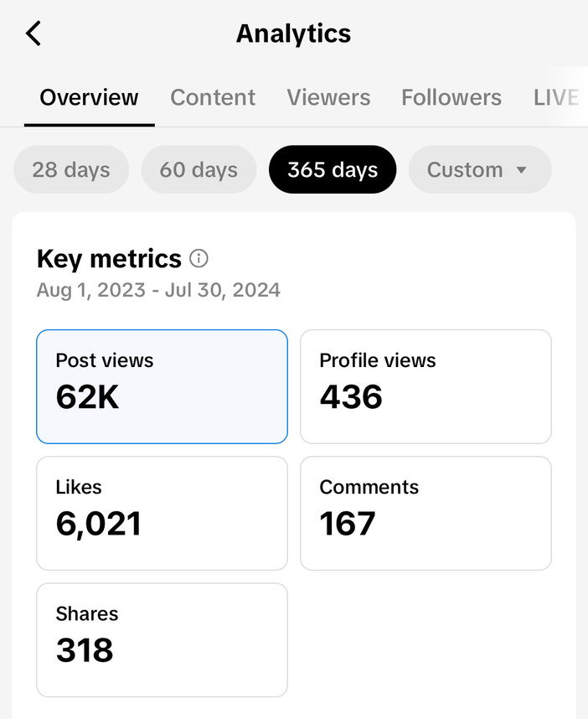The image size is (588, 719).
Task: Click the Analytics page title
Action: (x=293, y=34)
